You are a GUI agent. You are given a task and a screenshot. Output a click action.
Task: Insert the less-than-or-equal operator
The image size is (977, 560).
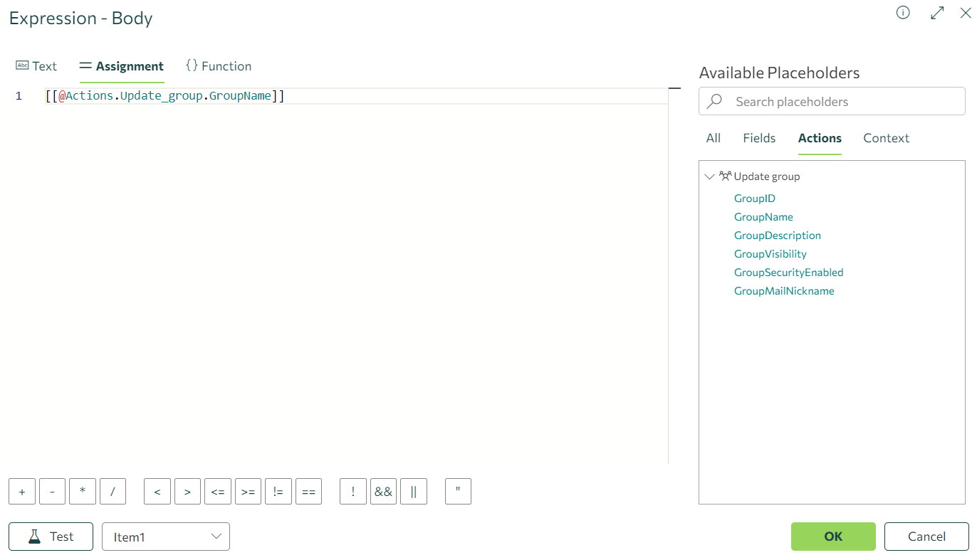[x=218, y=491]
